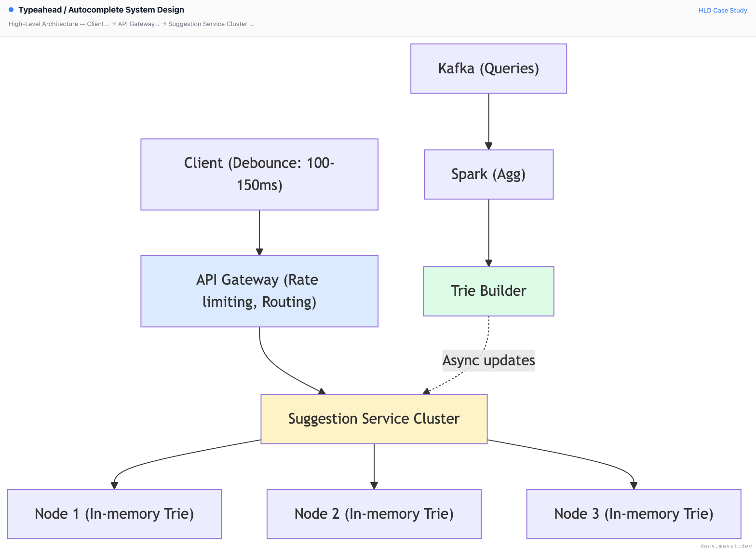Click Node 2 (In-memory Trie) box
This screenshot has width=756, height=552.
tap(374, 514)
